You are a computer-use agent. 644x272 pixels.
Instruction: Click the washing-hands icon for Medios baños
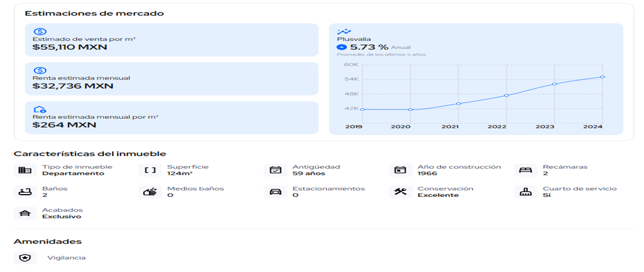coord(150,192)
